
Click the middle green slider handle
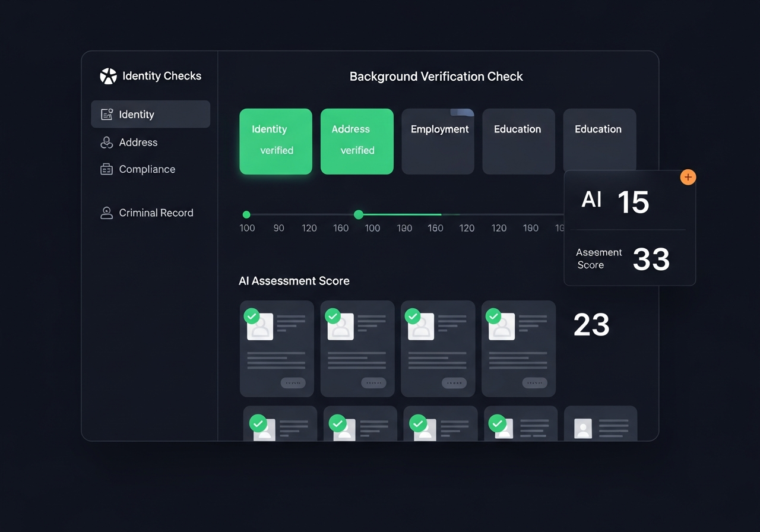click(359, 214)
